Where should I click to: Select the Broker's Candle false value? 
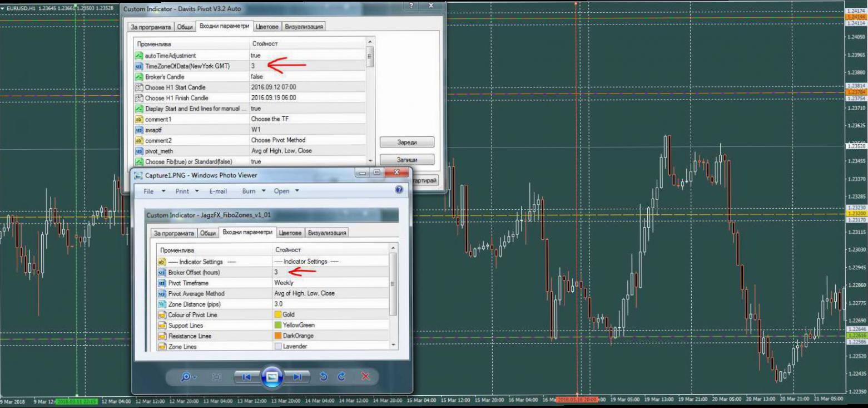[257, 77]
